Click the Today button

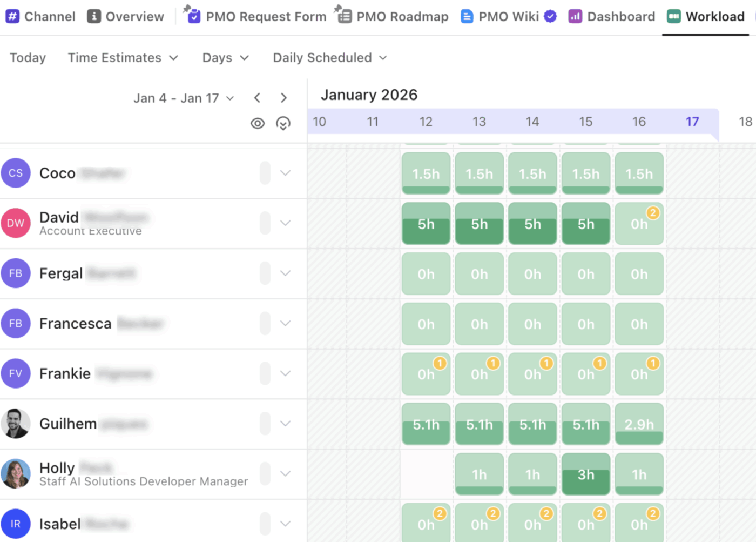click(x=28, y=58)
